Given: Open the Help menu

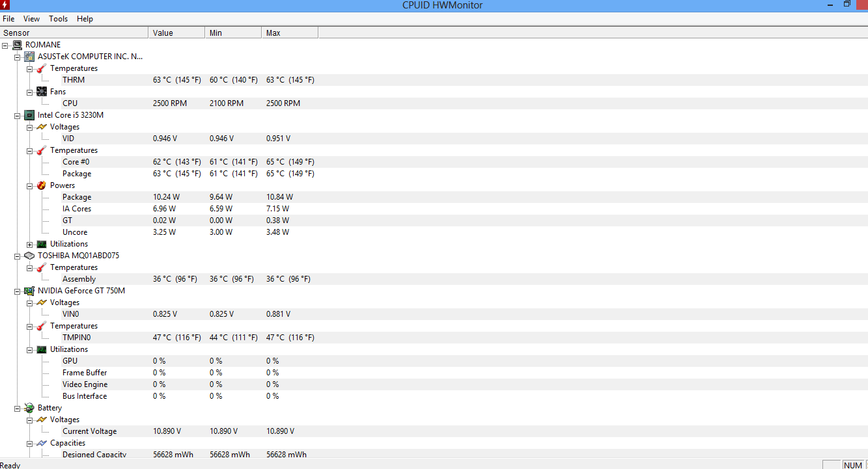Looking at the screenshot, I should point(85,19).
